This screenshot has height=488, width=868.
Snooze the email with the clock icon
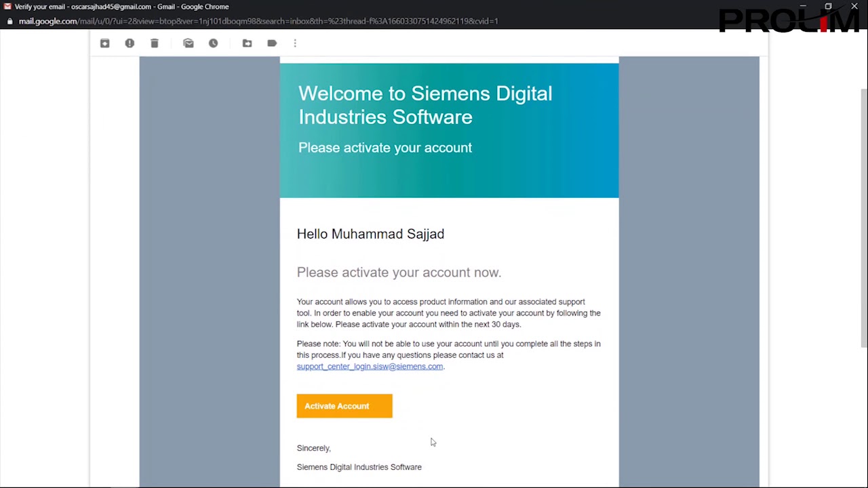click(214, 43)
